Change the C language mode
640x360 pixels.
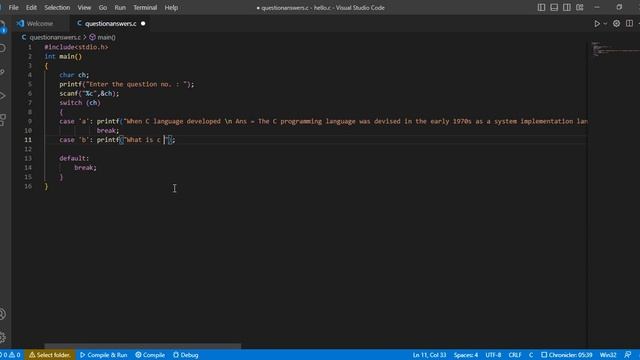pos(531,355)
